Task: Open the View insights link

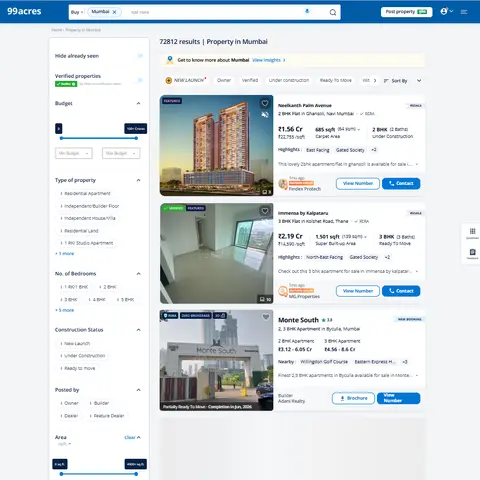Action: 269,60
